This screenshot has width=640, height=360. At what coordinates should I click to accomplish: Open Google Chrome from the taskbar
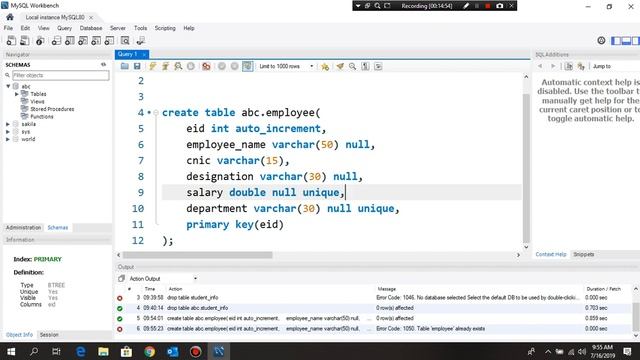pyautogui.click(x=149, y=351)
